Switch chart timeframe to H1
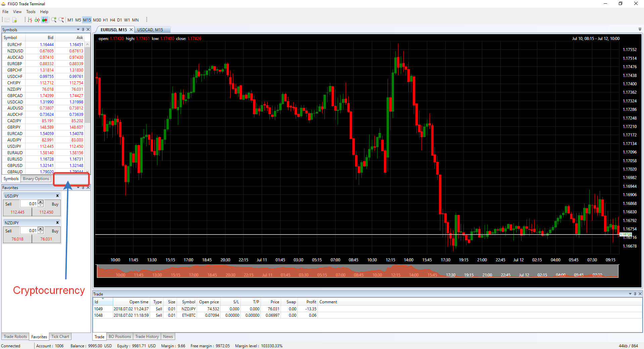This screenshot has width=644, height=349. 105,20
